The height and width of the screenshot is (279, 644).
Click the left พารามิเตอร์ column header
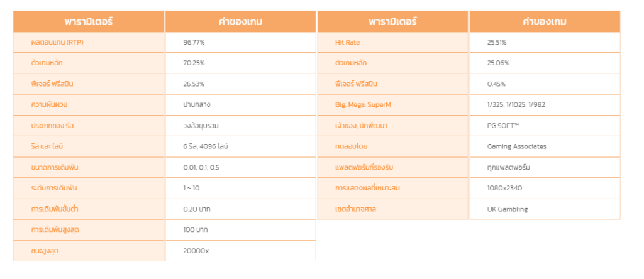coord(89,21)
